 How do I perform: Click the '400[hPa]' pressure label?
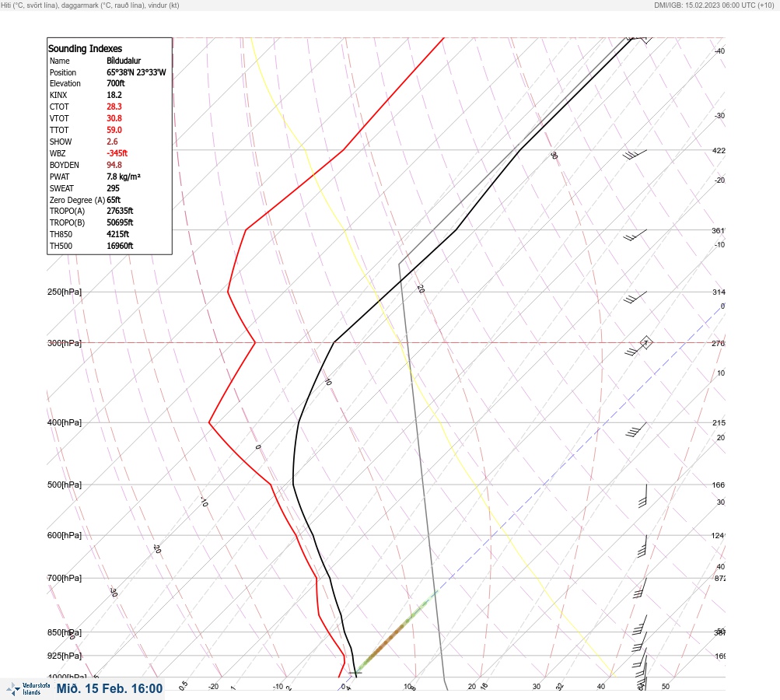(65, 422)
